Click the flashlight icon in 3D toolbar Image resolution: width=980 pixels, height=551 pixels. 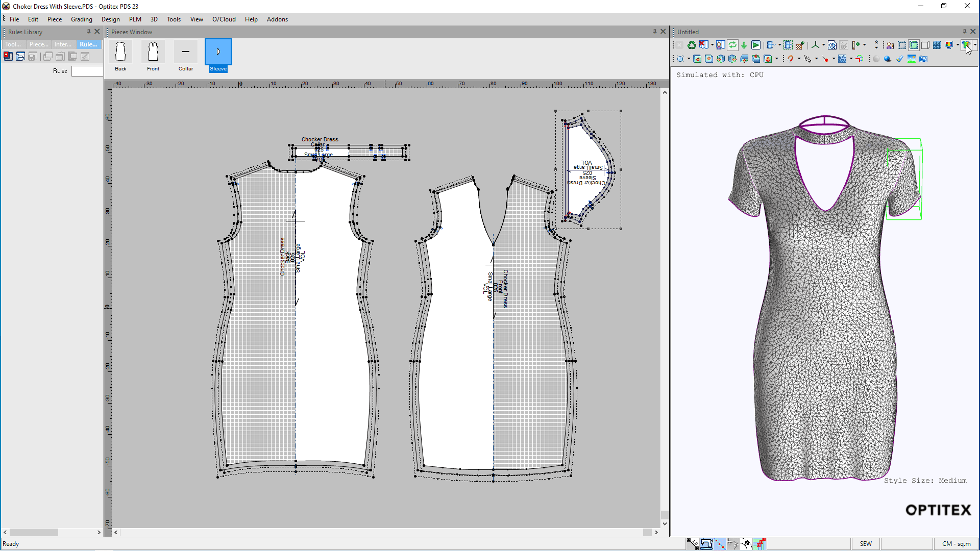pos(899,59)
